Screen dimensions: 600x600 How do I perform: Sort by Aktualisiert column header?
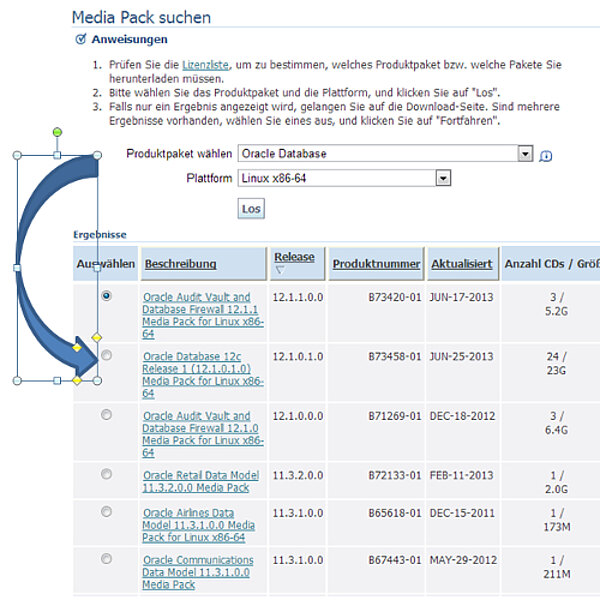(x=461, y=264)
